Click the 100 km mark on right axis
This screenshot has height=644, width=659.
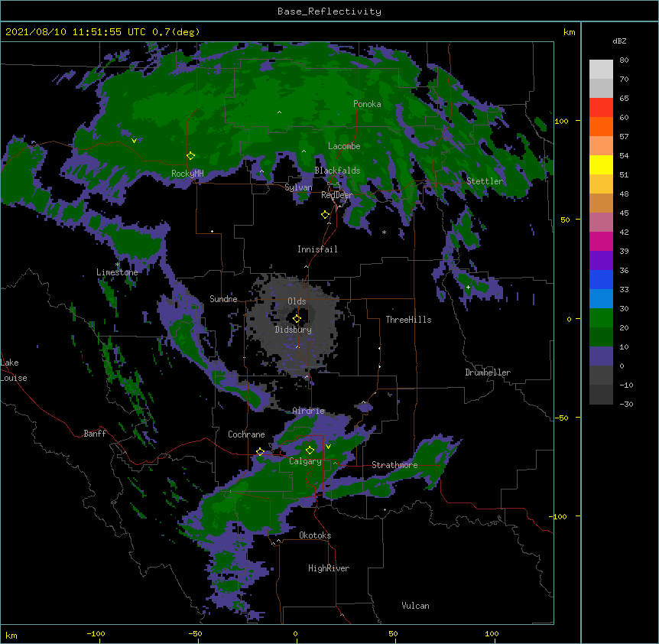coord(561,121)
